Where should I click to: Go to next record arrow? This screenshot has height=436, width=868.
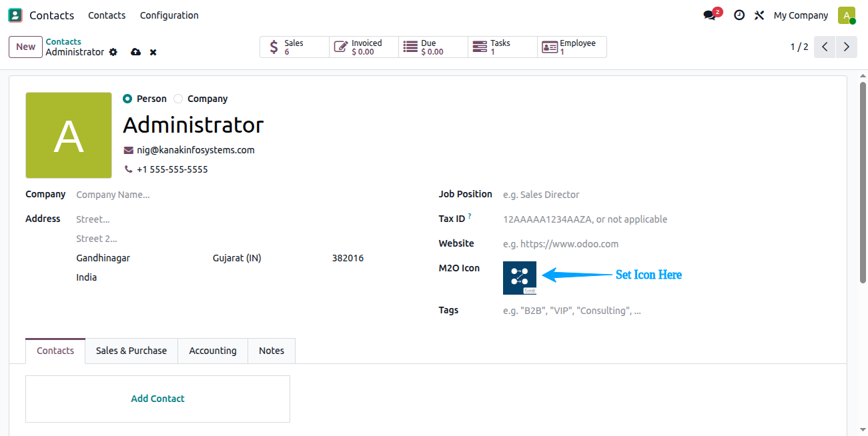pyautogui.click(x=847, y=47)
